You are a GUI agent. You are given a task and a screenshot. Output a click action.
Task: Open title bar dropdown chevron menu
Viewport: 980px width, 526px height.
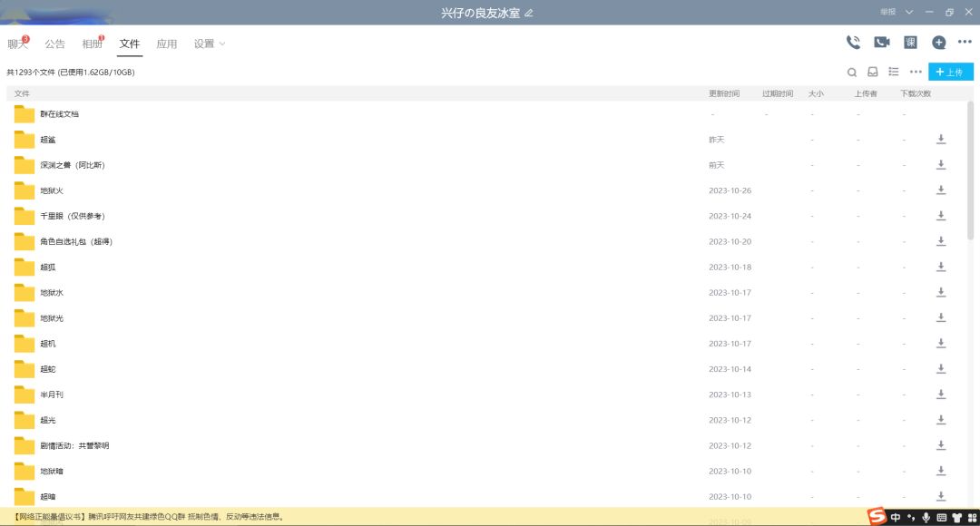pyautogui.click(x=909, y=12)
